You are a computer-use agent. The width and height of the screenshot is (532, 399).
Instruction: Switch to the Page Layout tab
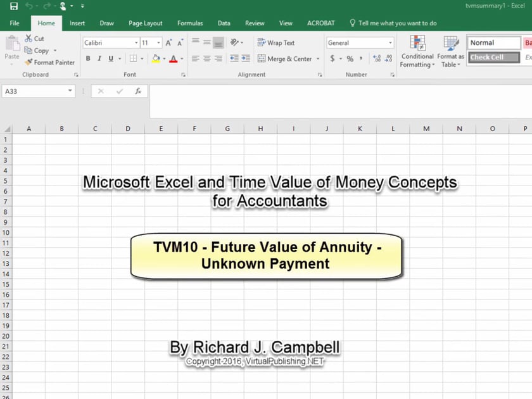[x=145, y=23]
